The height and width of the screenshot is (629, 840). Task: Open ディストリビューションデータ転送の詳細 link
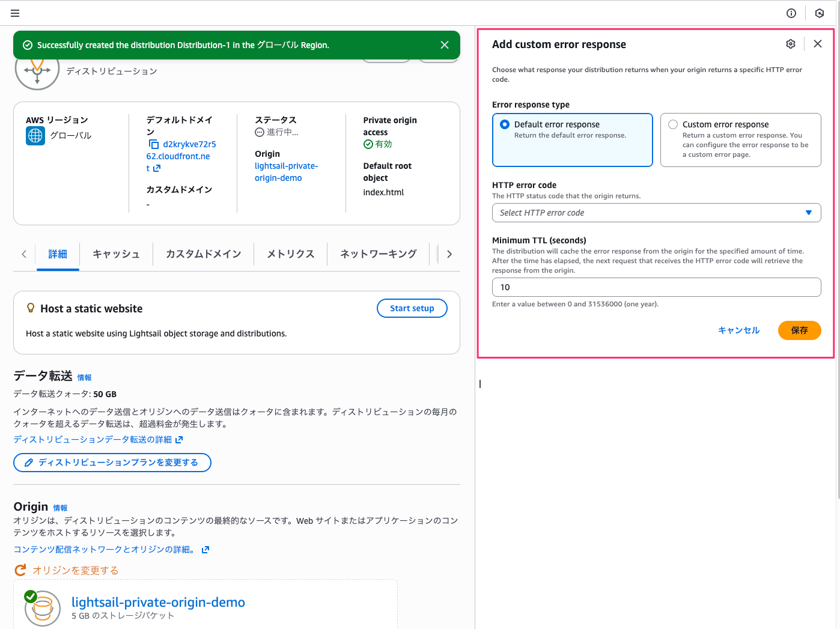(93, 440)
